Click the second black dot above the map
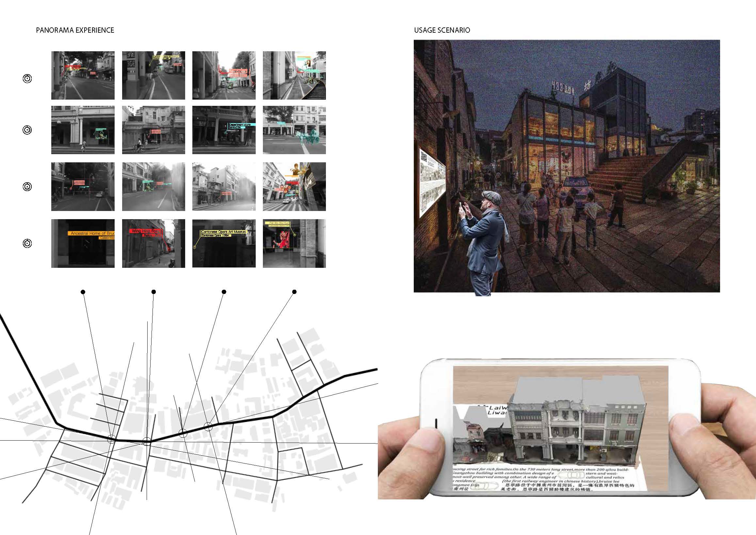This screenshot has height=535, width=756. tap(153, 292)
